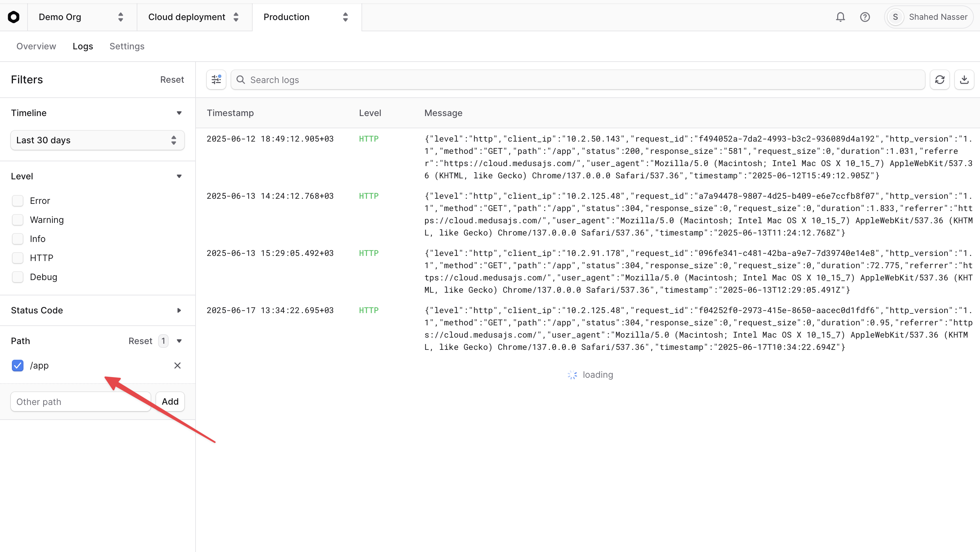Screen dimensions: 980x552
Task: Open advanced log filter options icon
Action: 216,80
